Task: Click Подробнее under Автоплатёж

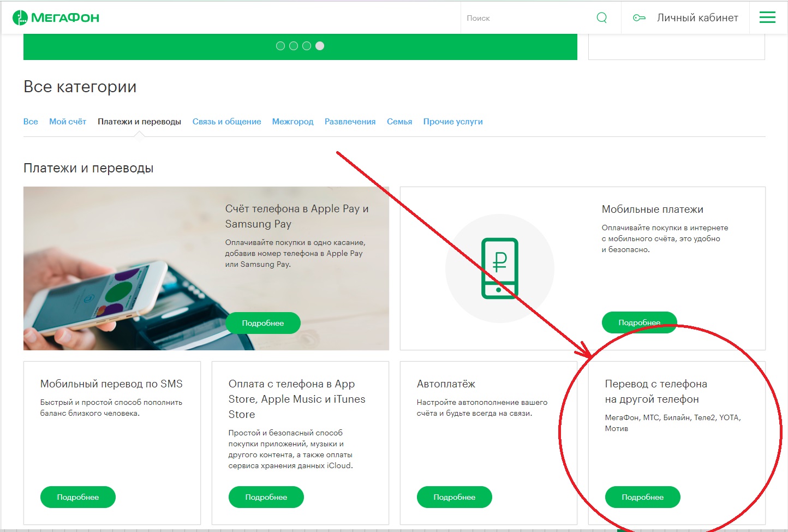Action: point(455,497)
